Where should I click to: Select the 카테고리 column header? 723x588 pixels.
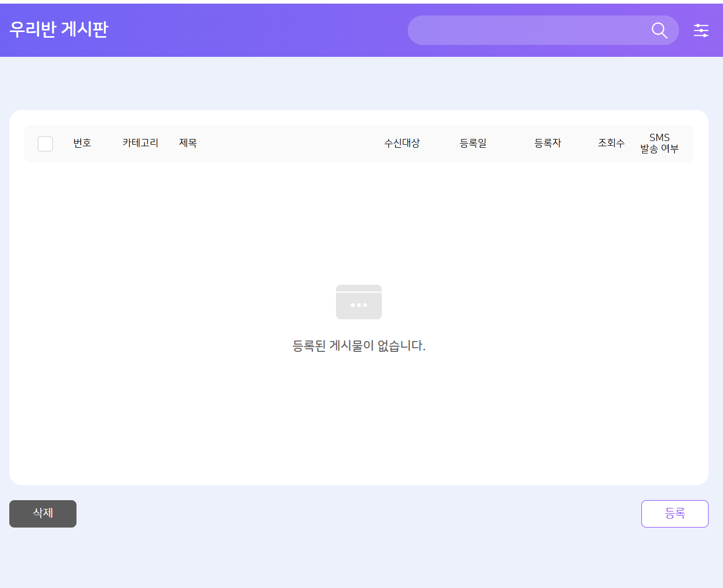tap(140, 143)
